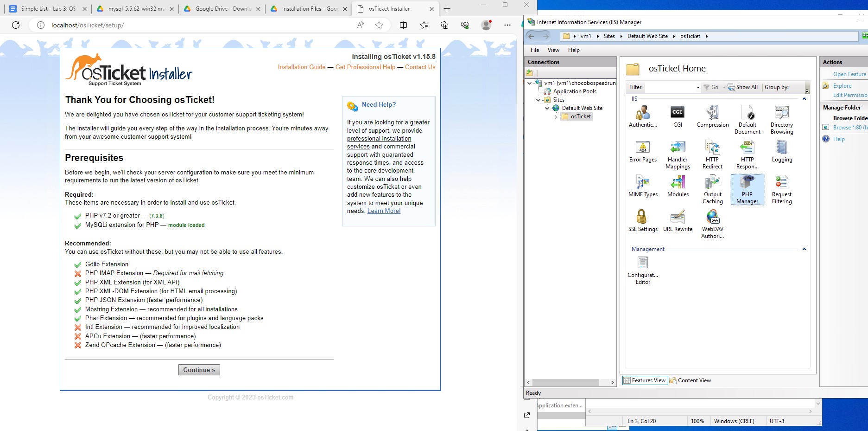
Task: Select the Handler Mappings icon
Action: pyautogui.click(x=678, y=155)
